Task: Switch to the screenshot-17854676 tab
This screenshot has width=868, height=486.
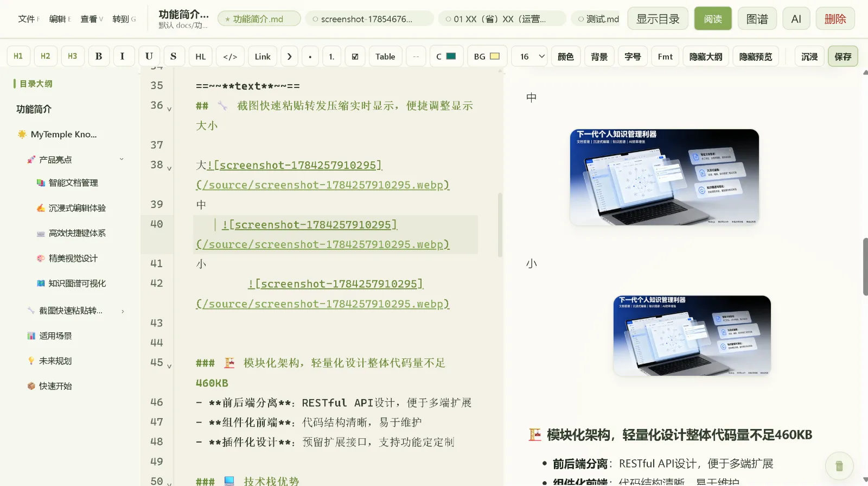Action: 369,19
